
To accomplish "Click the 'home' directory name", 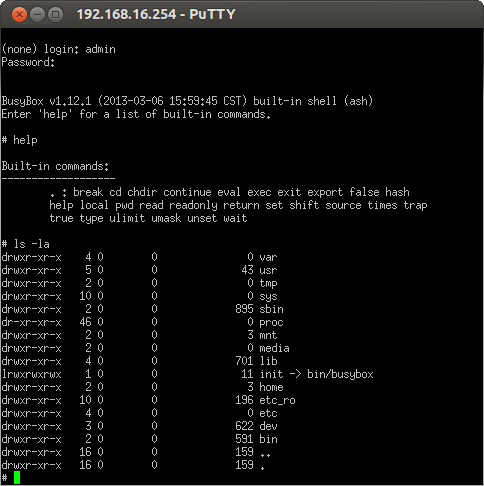I will point(271,387).
